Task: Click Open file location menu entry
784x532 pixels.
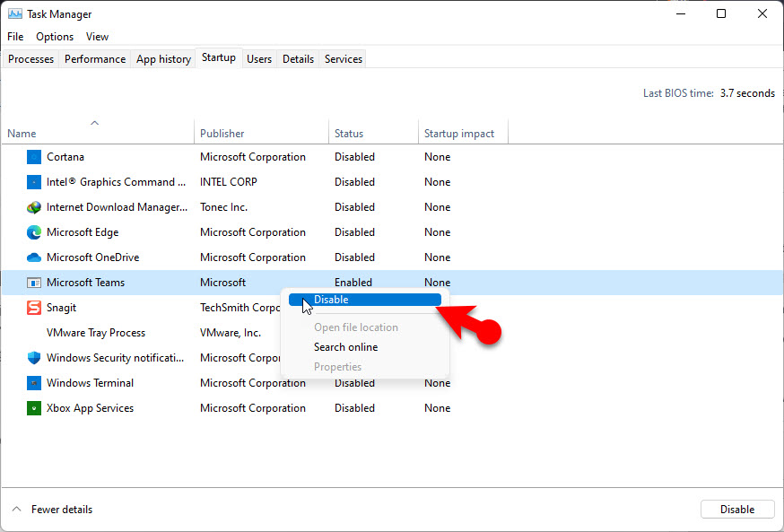Action: pyautogui.click(x=356, y=327)
